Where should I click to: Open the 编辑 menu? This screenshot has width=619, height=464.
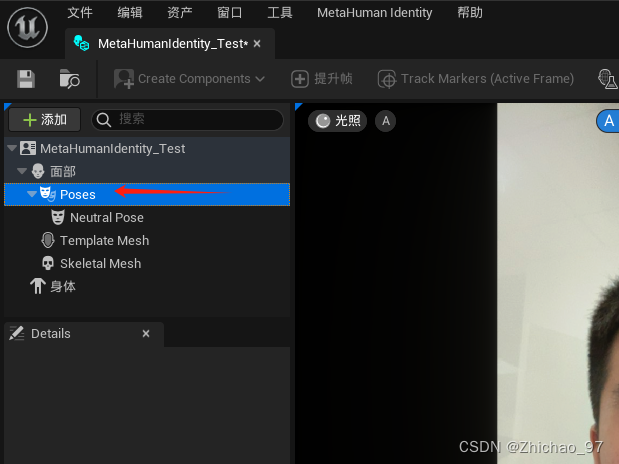pos(130,13)
